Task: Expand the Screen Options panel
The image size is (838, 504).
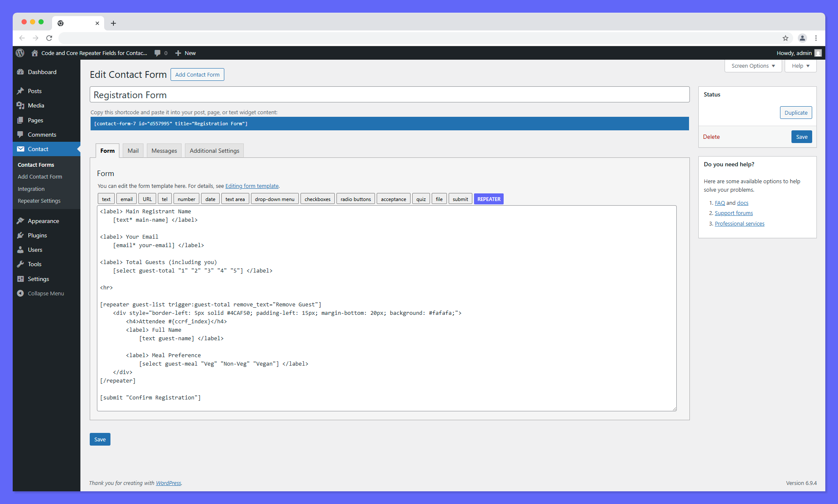Action: 753,66
